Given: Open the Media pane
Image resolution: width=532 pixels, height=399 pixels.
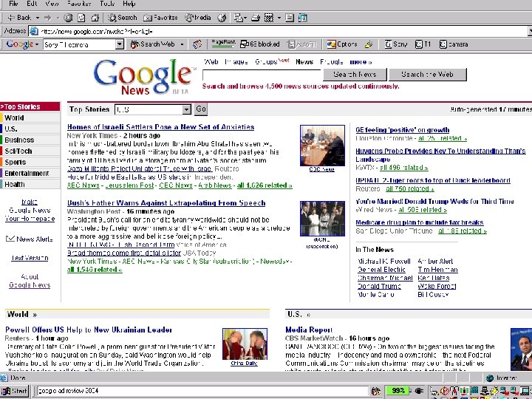Looking at the screenshot, I should point(198,18).
